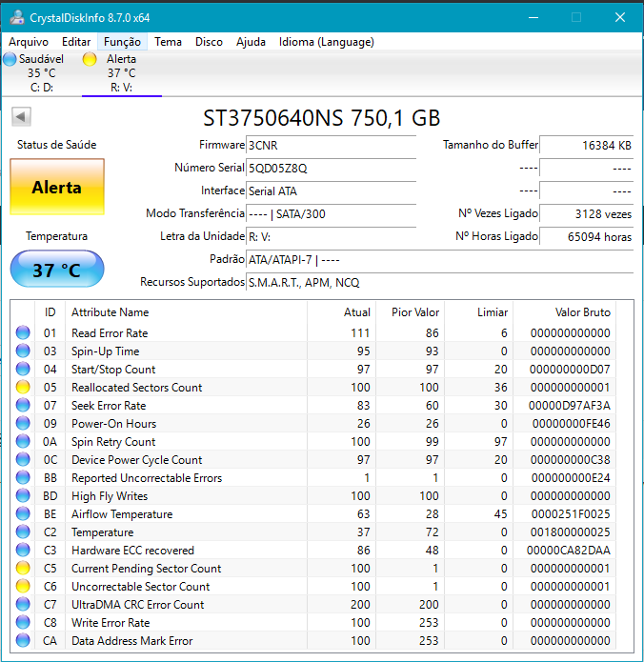Select 'Airflow Temperature' attribute name

pyautogui.click(x=122, y=513)
